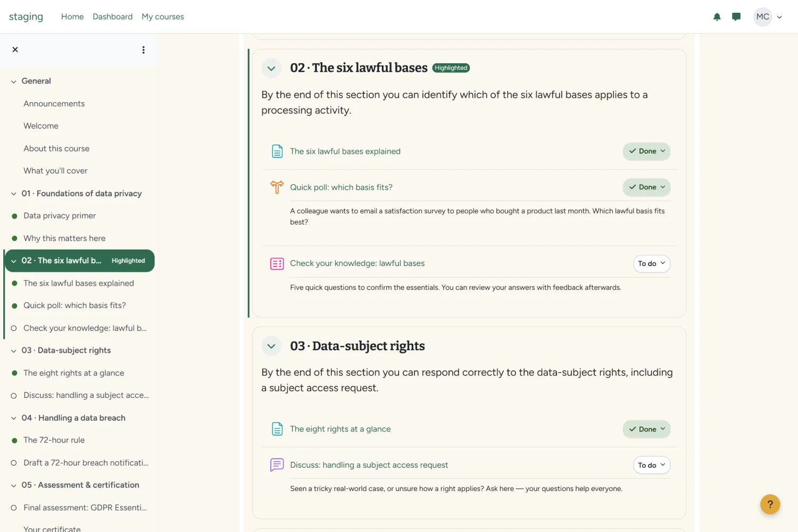Click the staging site logo
Viewport: 798px width, 532px height.
pos(26,16)
